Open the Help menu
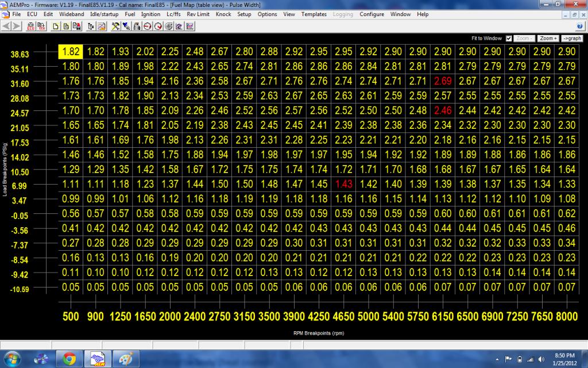588x368 pixels. (x=422, y=14)
